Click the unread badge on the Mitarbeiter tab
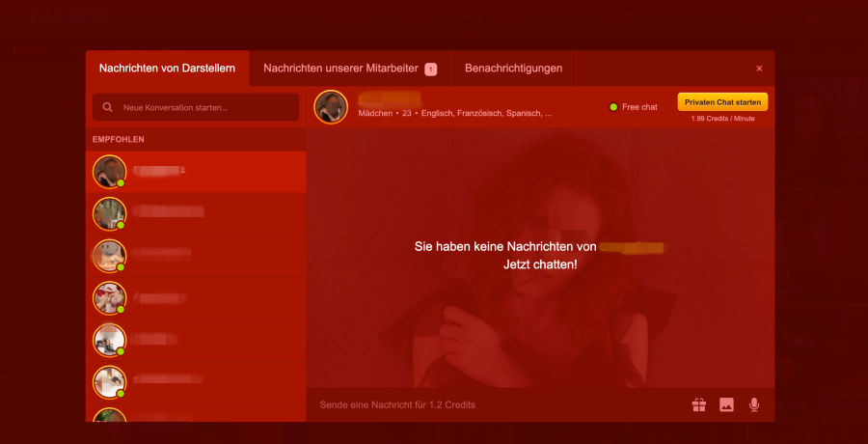Viewport: 868px width, 444px height. (431, 69)
